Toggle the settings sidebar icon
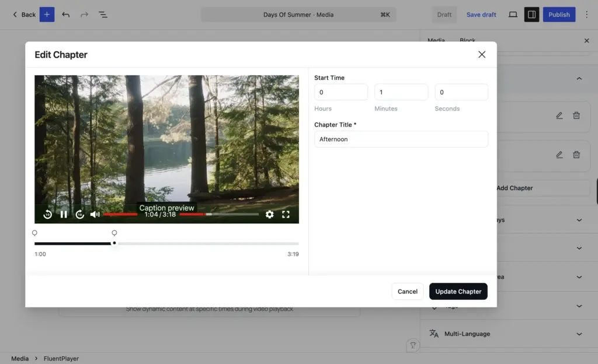Viewport: 598px width, 364px height. tap(531, 15)
